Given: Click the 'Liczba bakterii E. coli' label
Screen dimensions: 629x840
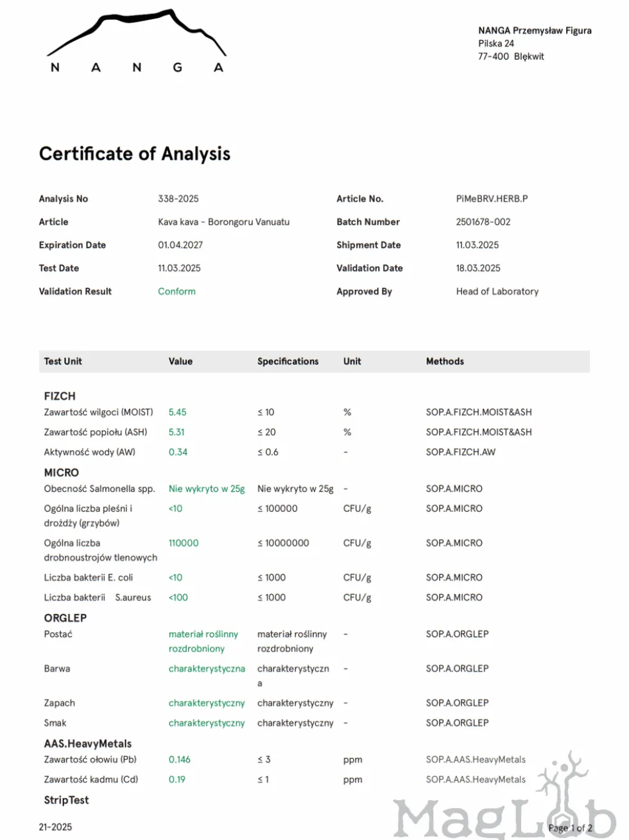Looking at the screenshot, I should (x=89, y=578).
